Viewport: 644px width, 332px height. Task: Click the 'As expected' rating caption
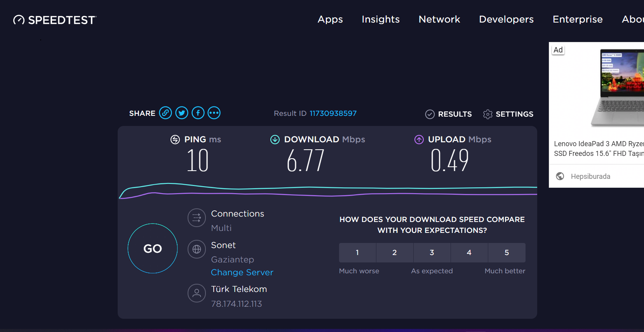(x=432, y=271)
